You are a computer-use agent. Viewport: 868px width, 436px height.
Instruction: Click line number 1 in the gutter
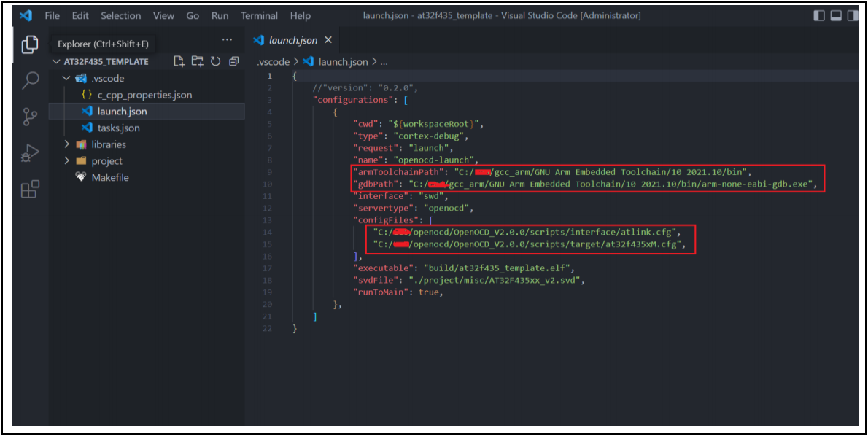point(270,76)
